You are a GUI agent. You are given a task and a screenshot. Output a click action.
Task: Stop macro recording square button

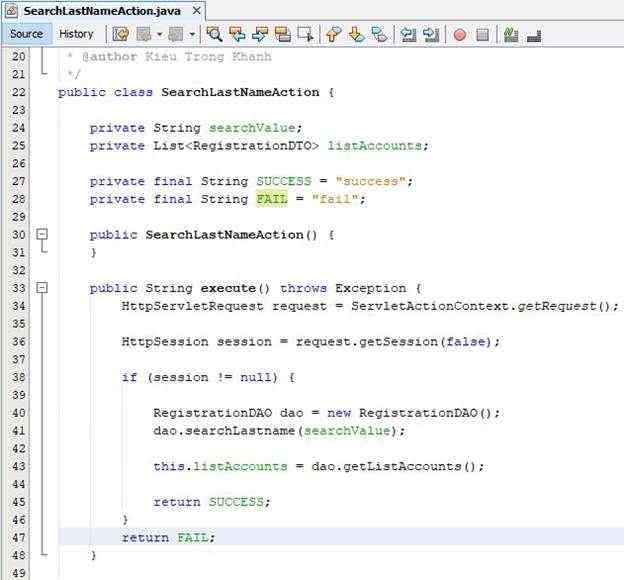pyautogui.click(x=482, y=35)
